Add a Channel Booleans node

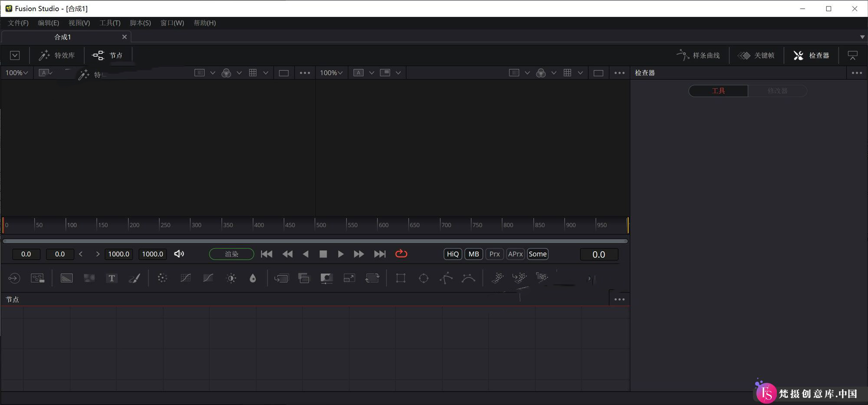point(304,278)
